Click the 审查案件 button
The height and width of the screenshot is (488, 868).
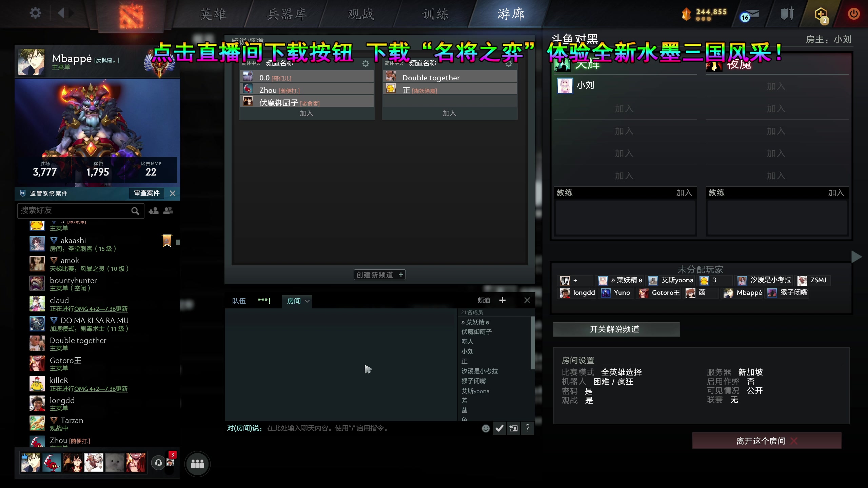pyautogui.click(x=146, y=193)
